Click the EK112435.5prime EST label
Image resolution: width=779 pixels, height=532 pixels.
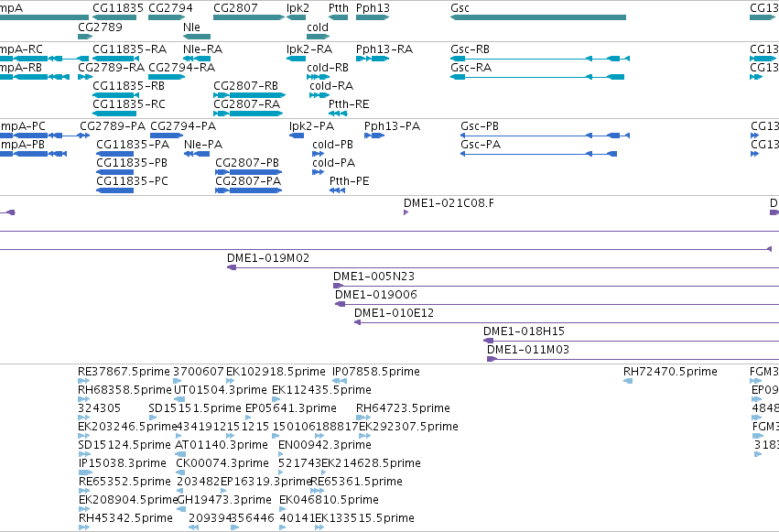pos(321,390)
